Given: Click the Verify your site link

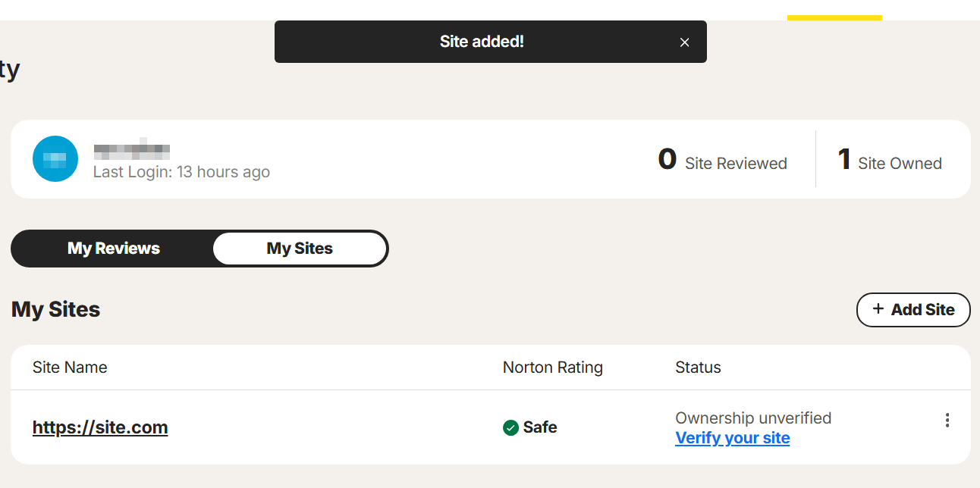Looking at the screenshot, I should (x=733, y=438).
